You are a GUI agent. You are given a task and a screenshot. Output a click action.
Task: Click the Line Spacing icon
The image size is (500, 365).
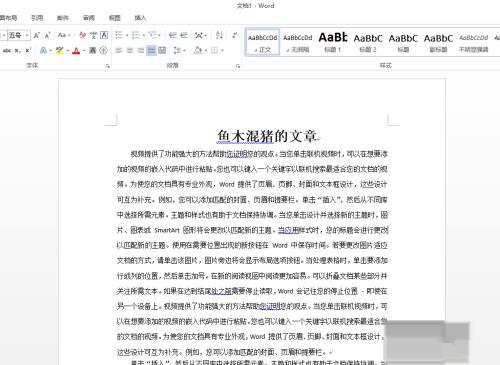(x=177, y=50)
